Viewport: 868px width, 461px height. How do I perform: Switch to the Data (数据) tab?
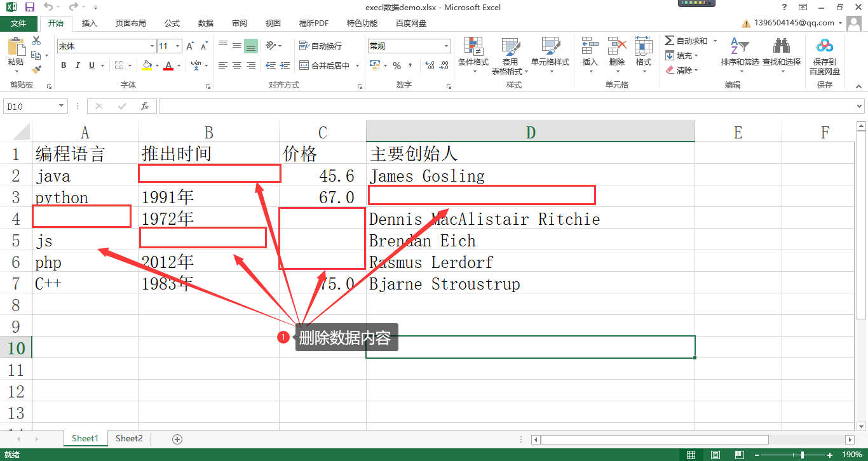pos(206,23)
